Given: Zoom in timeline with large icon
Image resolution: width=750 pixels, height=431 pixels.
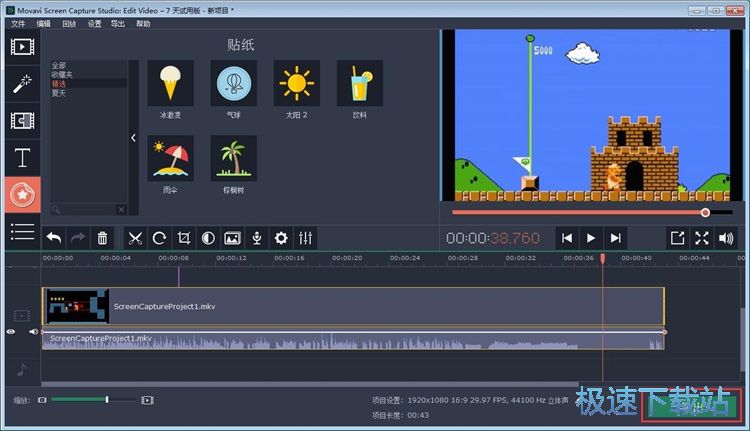Looking at the screenshot, I should pos(147,400).
